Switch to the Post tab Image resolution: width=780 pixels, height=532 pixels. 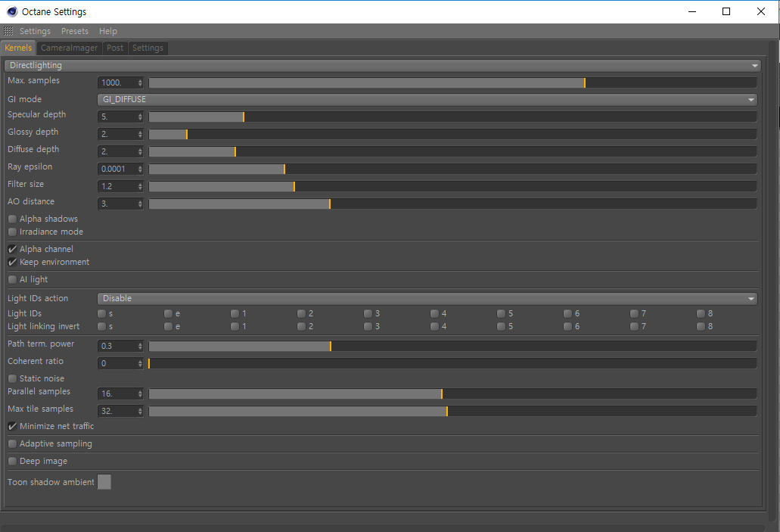pos(115,48)
